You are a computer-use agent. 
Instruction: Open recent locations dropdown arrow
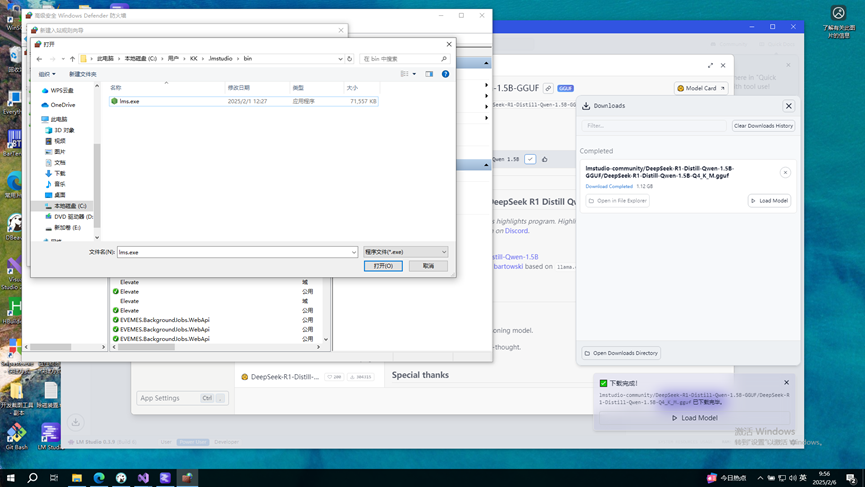coord(63,59)
